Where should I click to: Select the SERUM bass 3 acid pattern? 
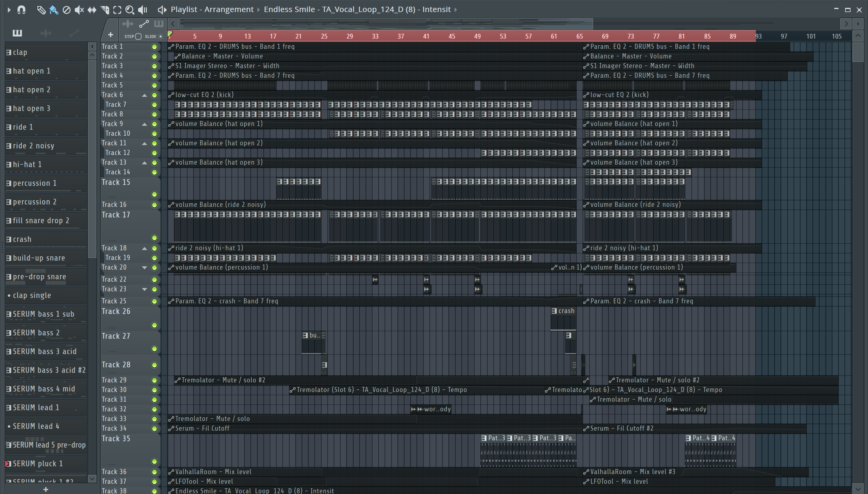pos(46,351)
